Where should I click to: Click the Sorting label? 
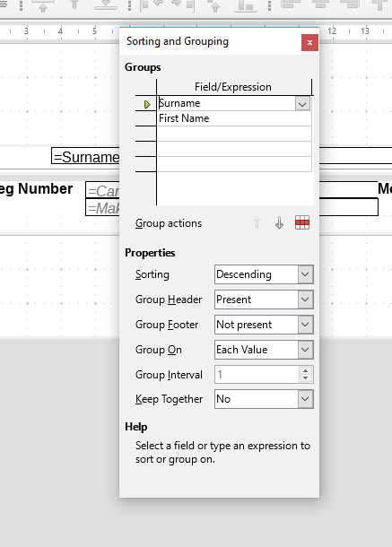tap(152, 274)
